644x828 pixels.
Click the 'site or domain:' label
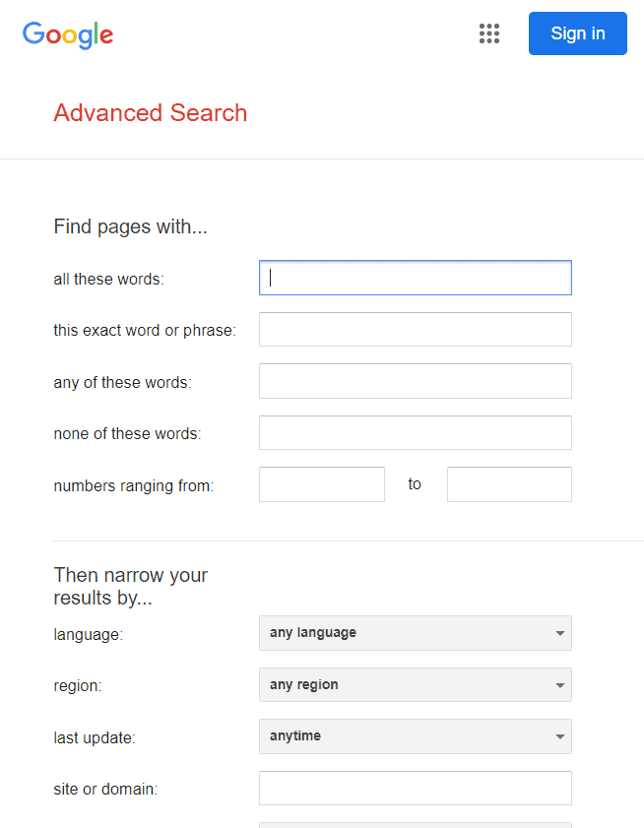point(105,789)
